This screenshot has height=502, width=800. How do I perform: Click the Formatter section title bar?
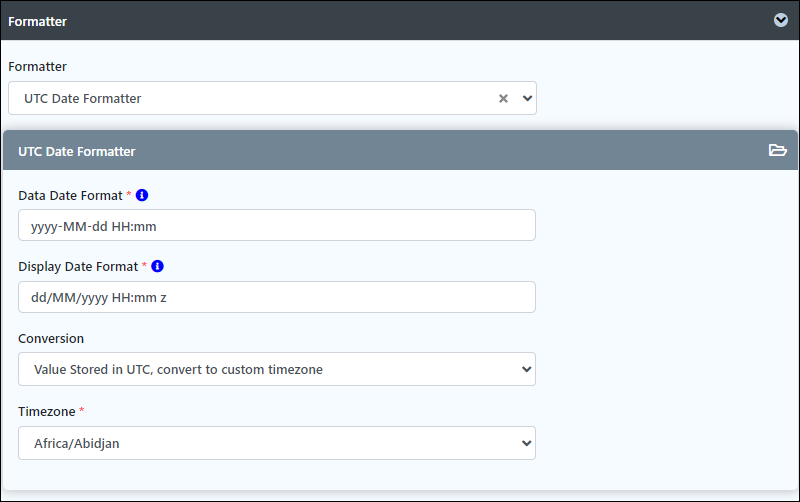(400, 21)
